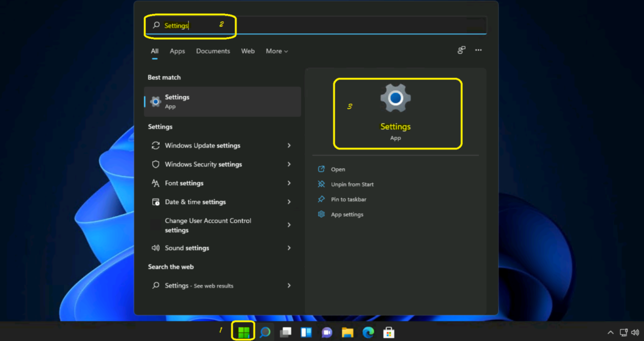Expand the More filter dropdown
The image size is (644, 341).
pyautogui.click(x=277, y=51)
